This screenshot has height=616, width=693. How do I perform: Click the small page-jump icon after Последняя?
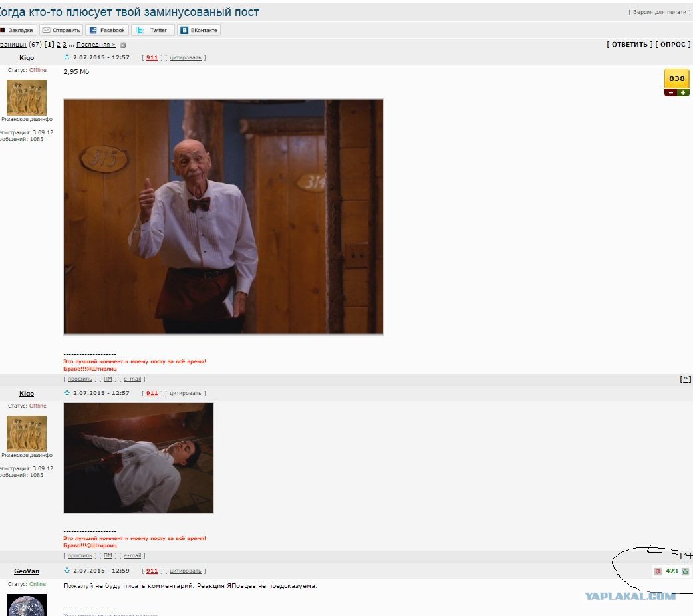click(123, 45)
